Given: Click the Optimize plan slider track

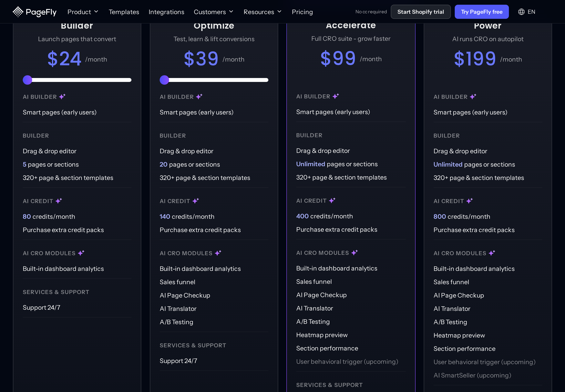Looking at the screenshot, I should click(x=214, y=80).
